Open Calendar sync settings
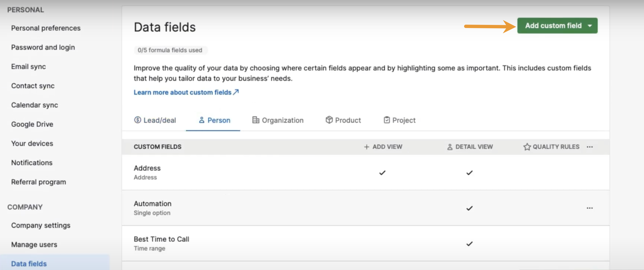The image size is (644, 270). 34,105
